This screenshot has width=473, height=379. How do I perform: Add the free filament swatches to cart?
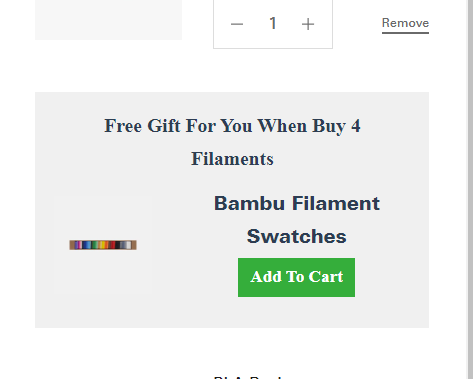click(296, 277)
